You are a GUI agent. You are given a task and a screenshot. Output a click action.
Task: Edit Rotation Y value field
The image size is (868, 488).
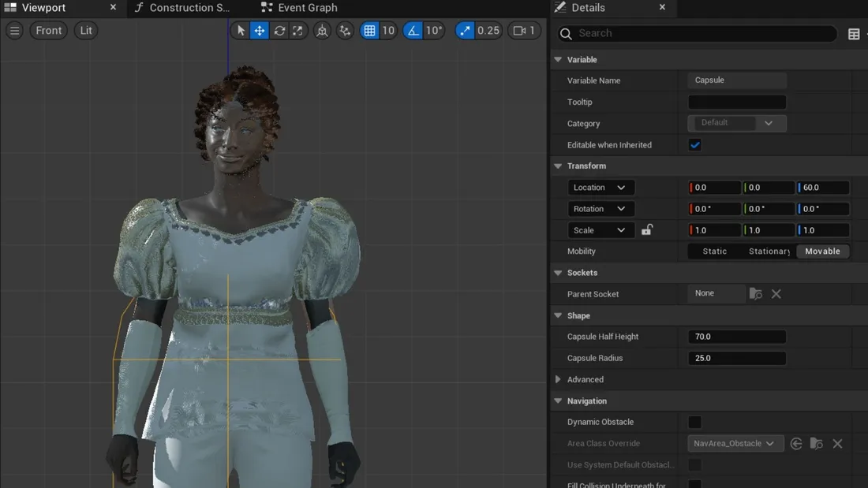[769, 209]
